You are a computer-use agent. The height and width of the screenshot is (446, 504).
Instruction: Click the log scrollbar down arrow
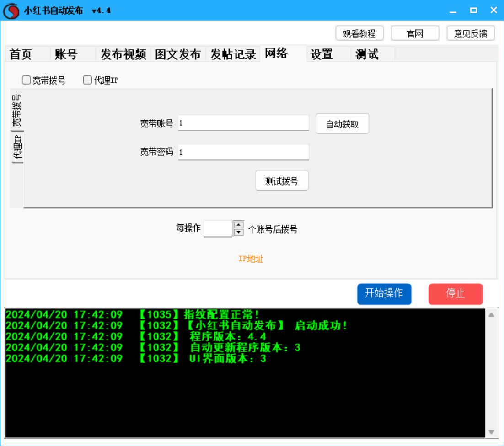point(492,432)
